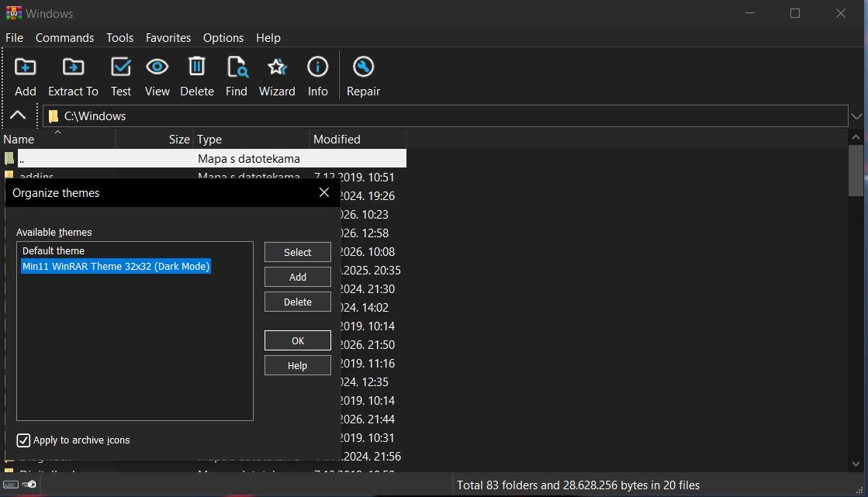Screen dimensions: 868x497
Task: Go up one folder level arrow
Action: (x=18, y=115)
